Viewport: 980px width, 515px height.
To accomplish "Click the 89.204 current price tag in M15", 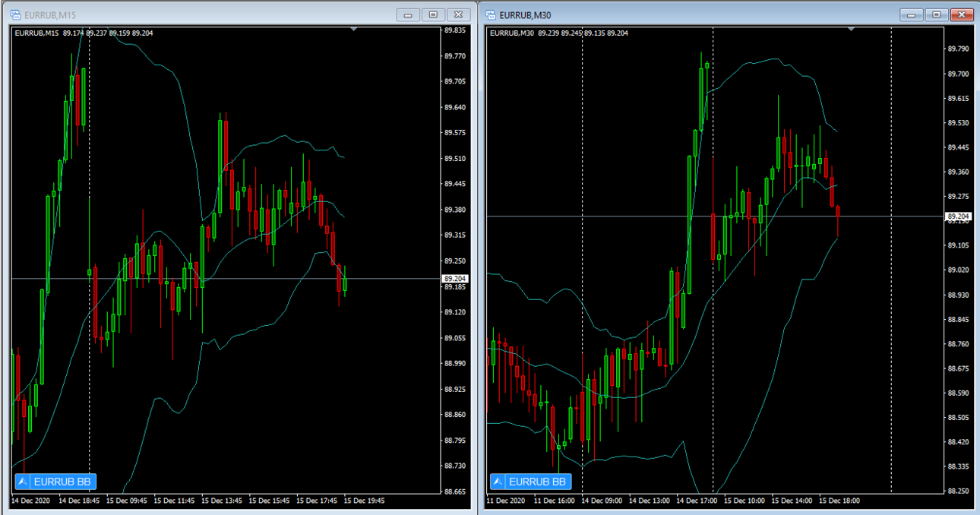I will [455, 279].
